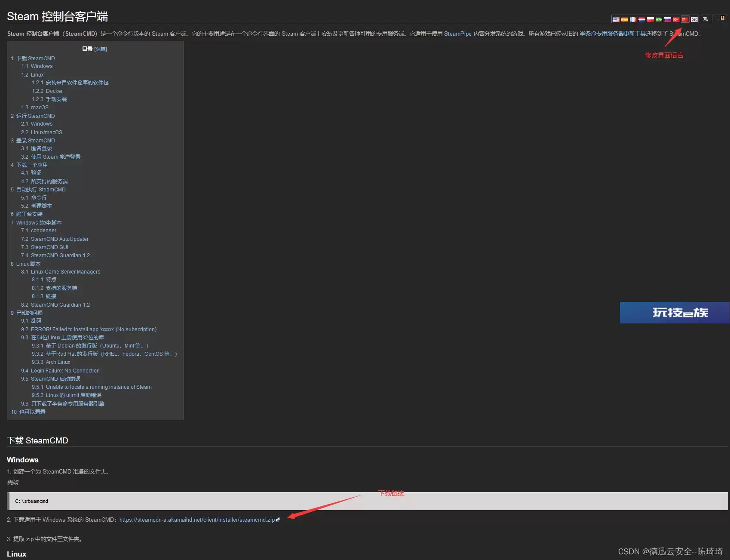The image size is (730, 560).
Task: Jump to section 8 Linux 脚本
Action: tap(26, 264)
